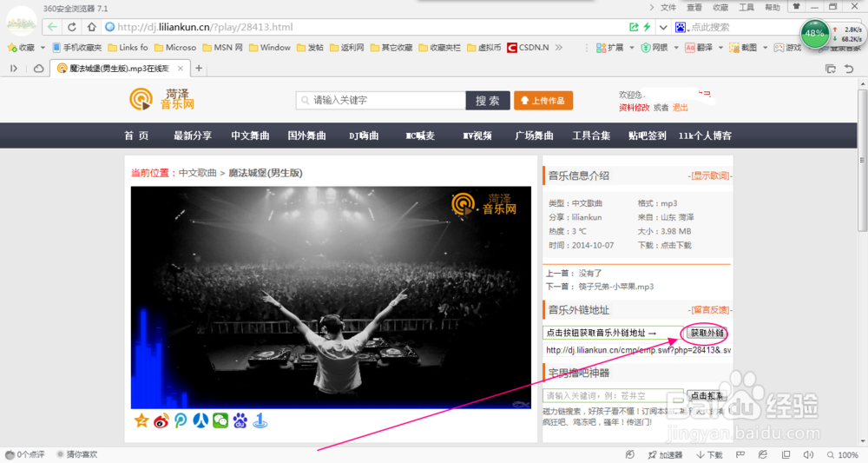Click the 加速器 accelerator status item
This screenshot has height=463, width=868.
[x=666, y=454]
